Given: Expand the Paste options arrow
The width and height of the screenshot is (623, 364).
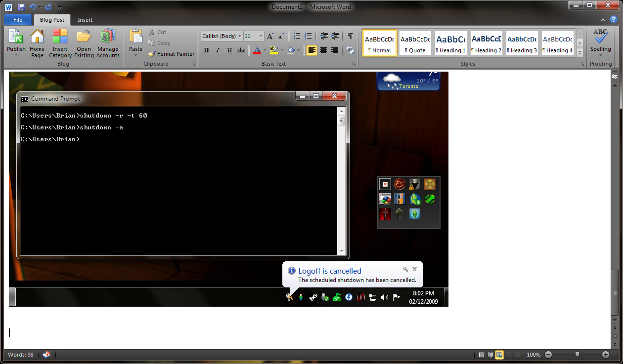Looking at the screenshot, I should pos(135,54).
